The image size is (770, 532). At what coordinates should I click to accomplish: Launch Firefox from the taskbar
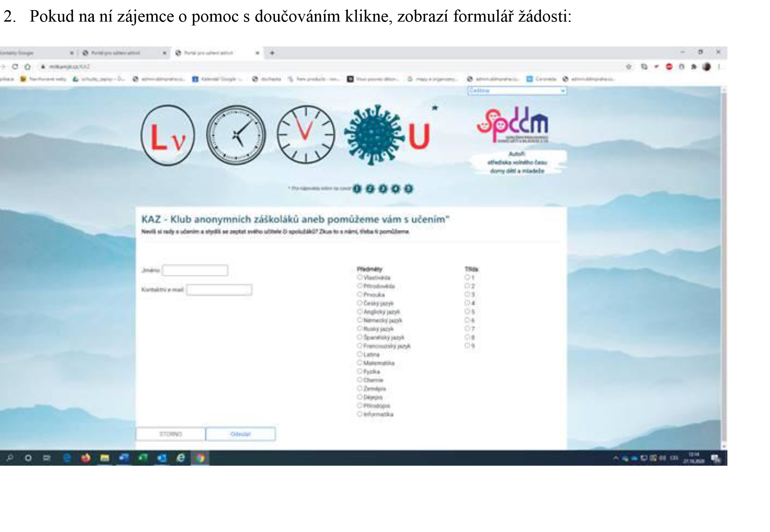[x=86, y=458]
